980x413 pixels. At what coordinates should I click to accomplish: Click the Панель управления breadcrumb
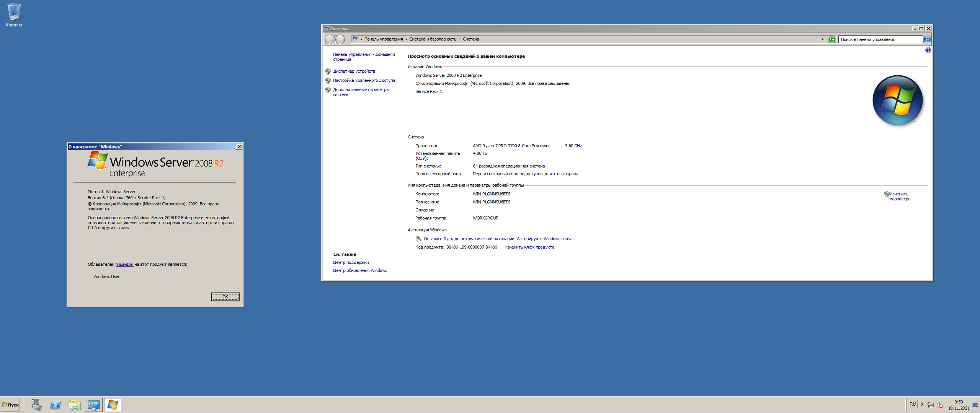click(384, 39)
